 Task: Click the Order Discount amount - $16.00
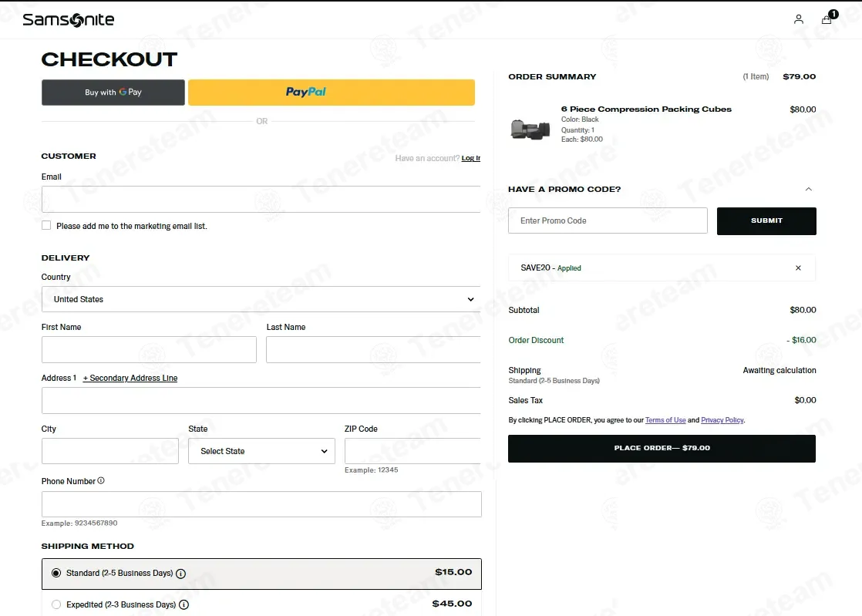point(801,340)
